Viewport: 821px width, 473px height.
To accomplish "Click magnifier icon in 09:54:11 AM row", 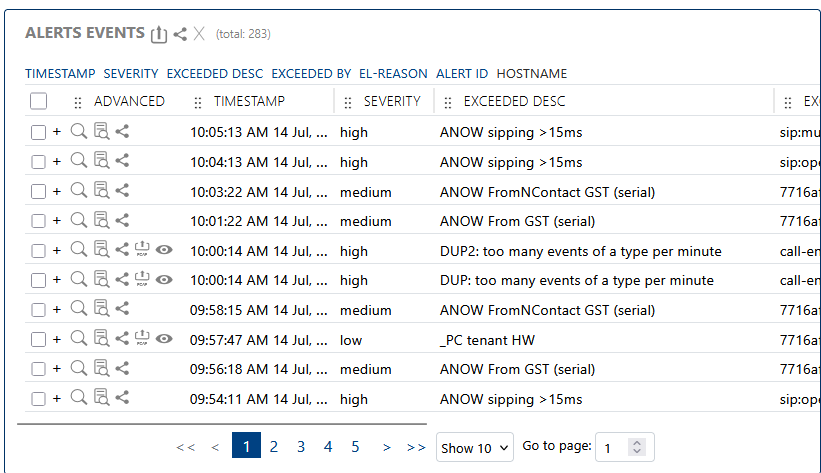I will (x=79, y=398).
